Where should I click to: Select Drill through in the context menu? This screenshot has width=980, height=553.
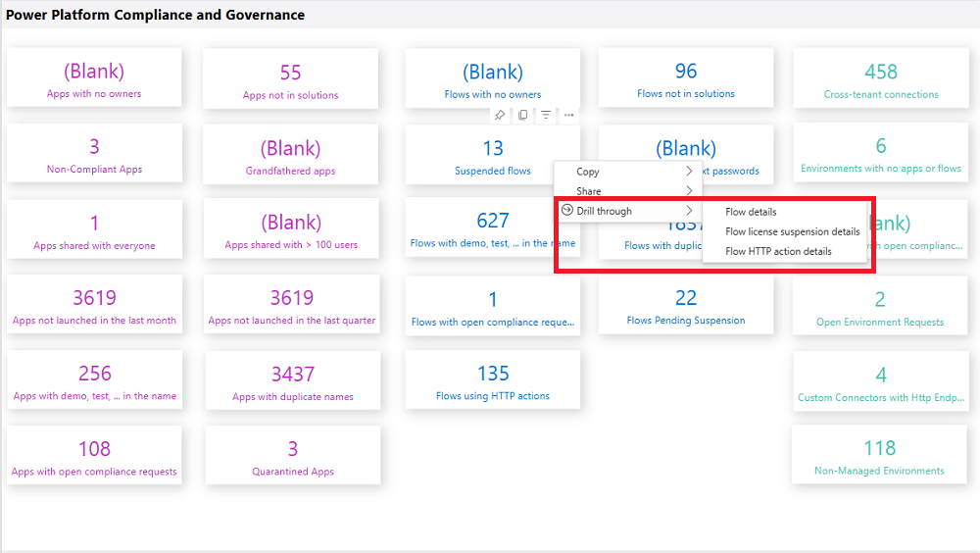coord(628,211)
